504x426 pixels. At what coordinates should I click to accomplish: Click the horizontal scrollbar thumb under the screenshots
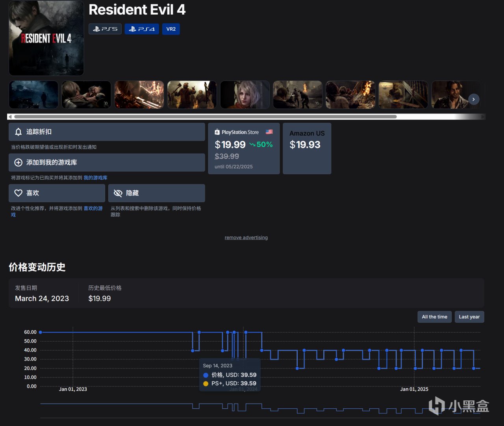pos(206,117)
